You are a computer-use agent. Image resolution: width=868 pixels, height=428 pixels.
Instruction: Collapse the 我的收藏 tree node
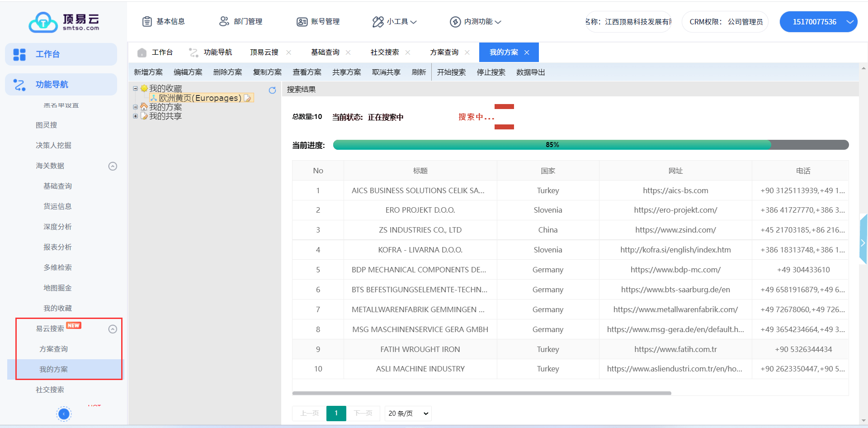point(135,89)
